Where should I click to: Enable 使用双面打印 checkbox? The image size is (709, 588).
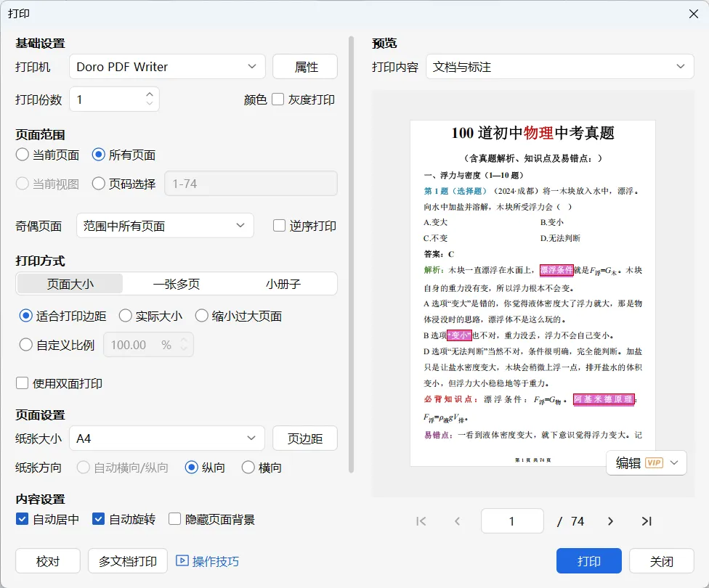(x=22, y=383)
